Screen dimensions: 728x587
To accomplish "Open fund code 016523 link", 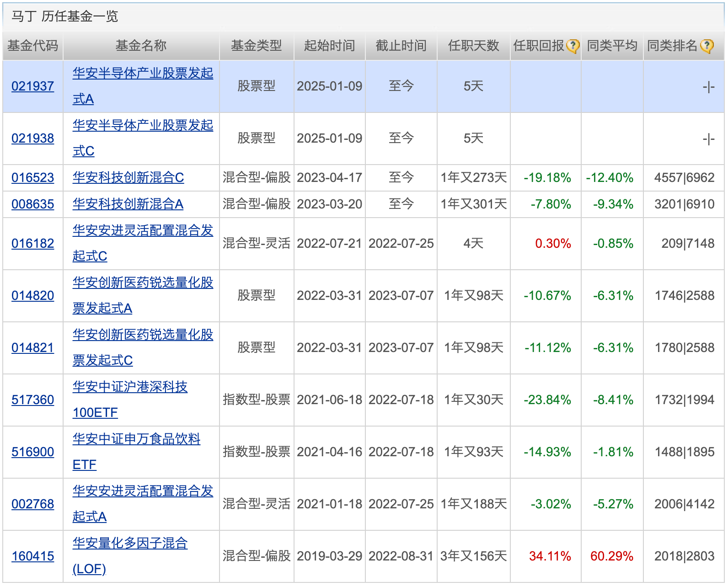I will pos(33,178).
